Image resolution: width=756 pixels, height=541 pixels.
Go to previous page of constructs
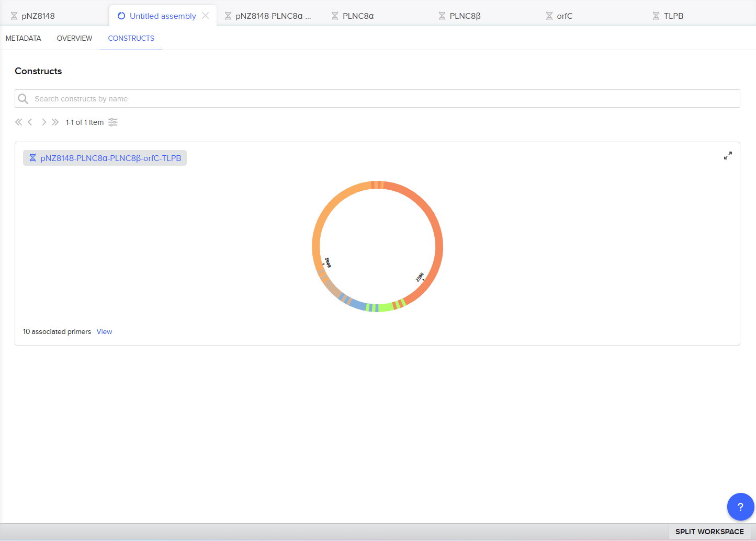pos(30,122)
